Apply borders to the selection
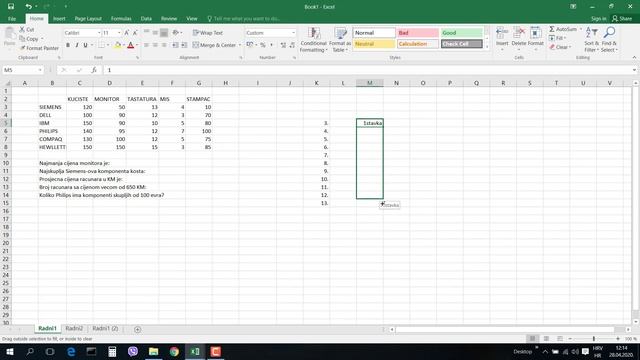 pyautogui.click(x=102, y=45)
